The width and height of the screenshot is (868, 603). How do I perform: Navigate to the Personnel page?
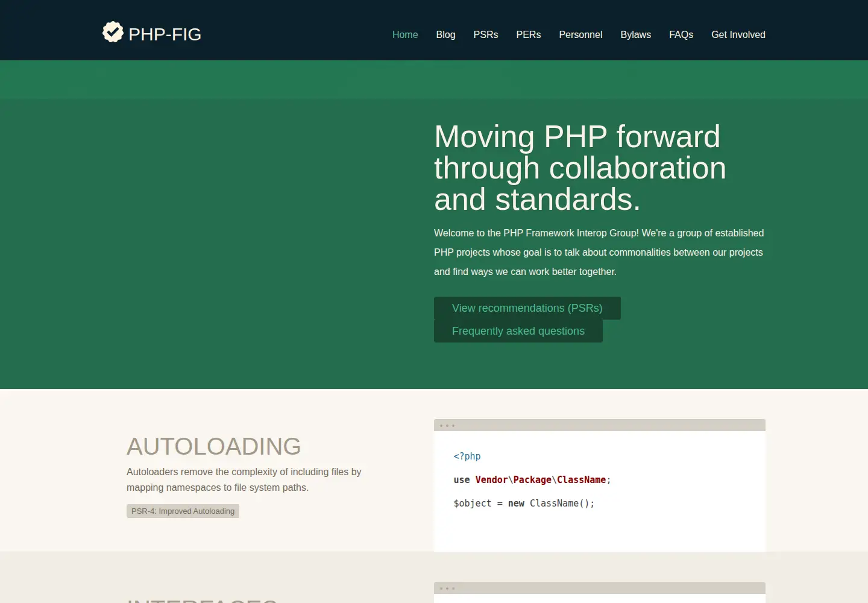580,35
